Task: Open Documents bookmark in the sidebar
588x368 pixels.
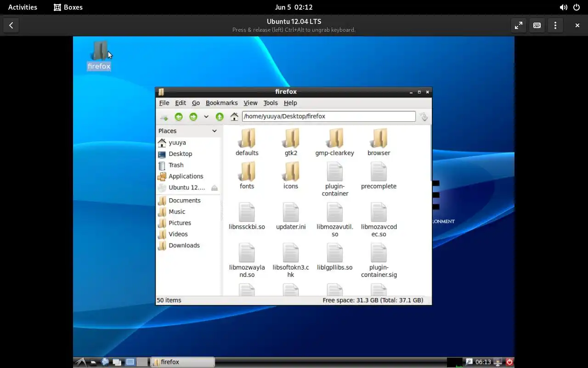Action: click(188, 201)
